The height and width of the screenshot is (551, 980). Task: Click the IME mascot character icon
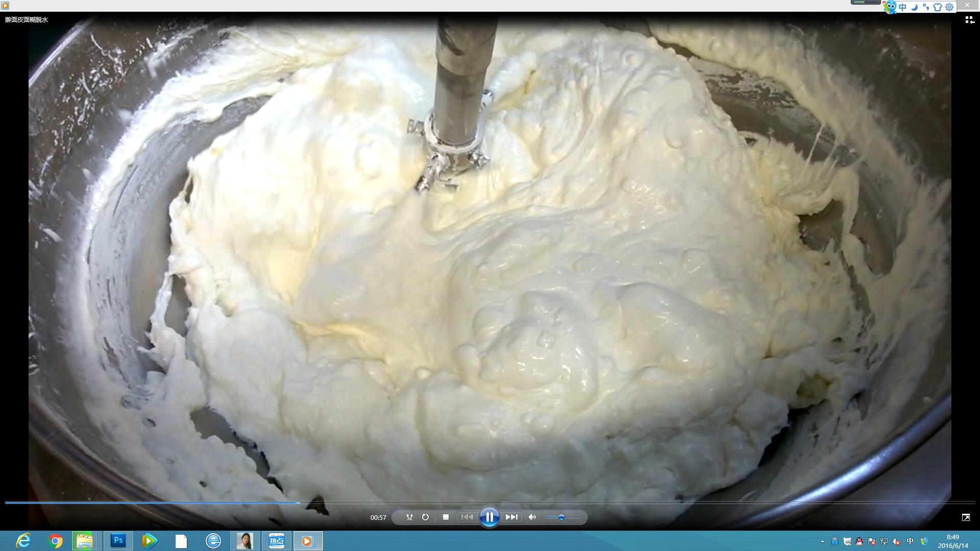coord(890,7)
